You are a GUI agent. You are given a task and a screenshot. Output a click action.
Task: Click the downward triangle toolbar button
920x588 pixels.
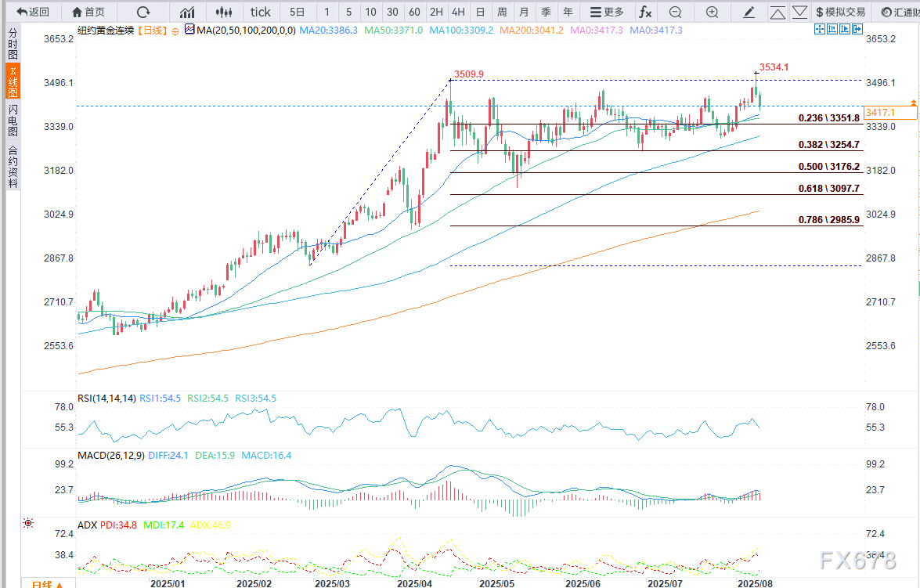point(800,12)
